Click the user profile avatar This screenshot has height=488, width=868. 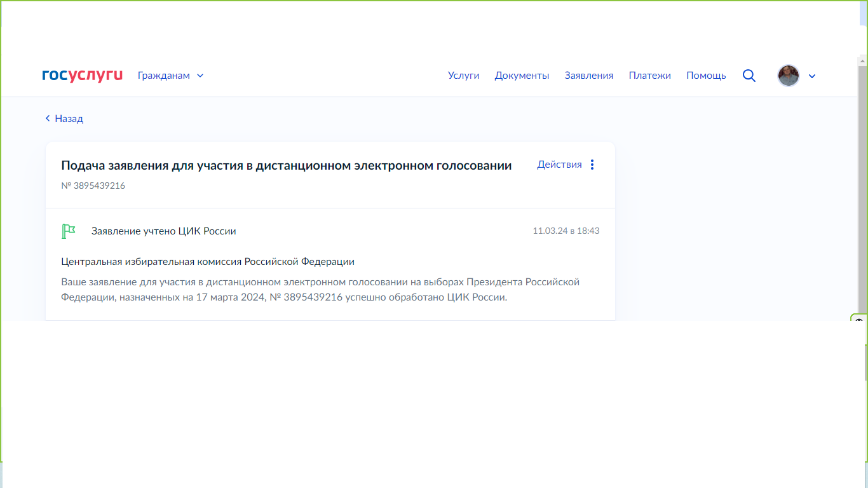(789, 76)
